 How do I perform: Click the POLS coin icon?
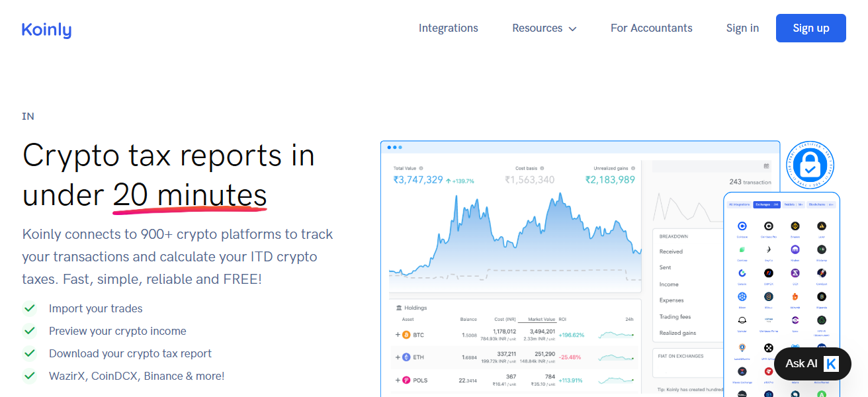point(406,380)
